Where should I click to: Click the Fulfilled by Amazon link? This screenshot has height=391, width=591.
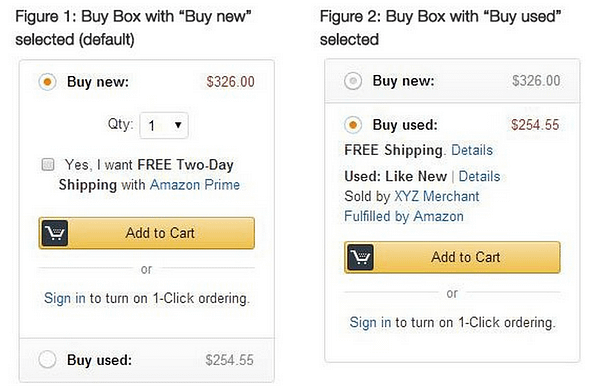tap(404, 216)
